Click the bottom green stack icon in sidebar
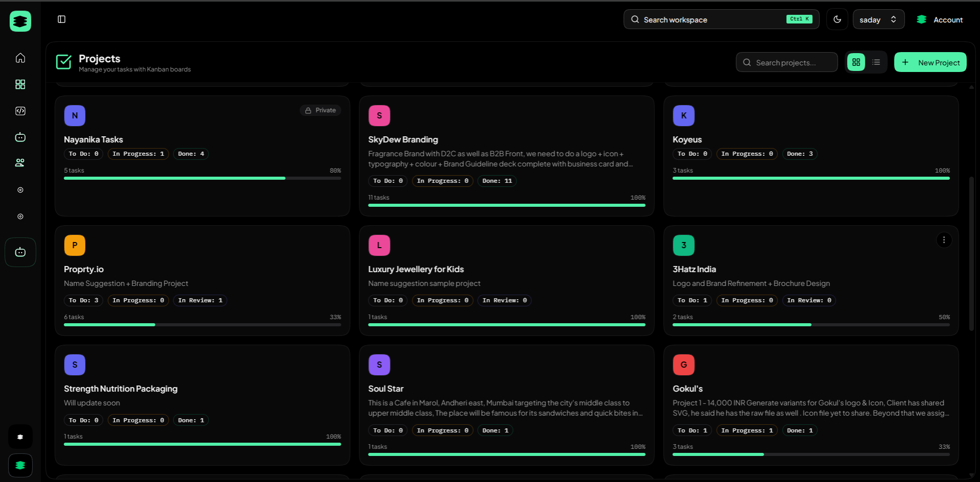Image resolution: width=980 pixels, height=482 pixels. click(20, 465)
